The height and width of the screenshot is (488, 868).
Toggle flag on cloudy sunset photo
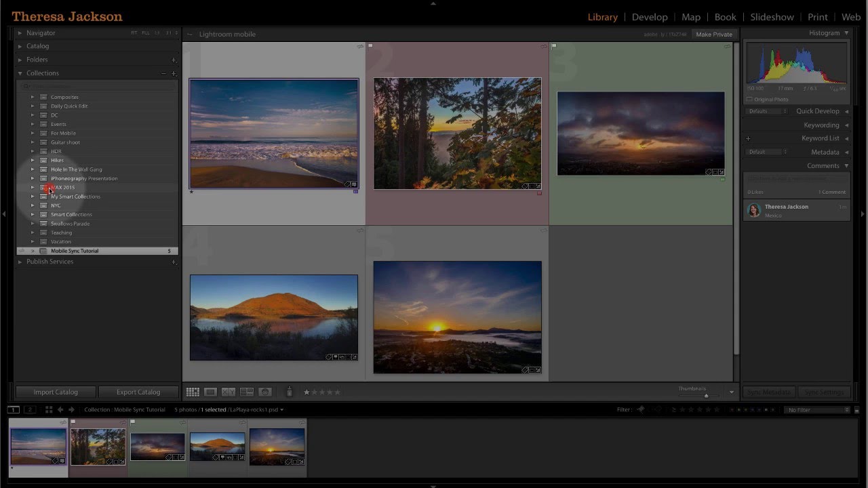click(x=554, y=46)
